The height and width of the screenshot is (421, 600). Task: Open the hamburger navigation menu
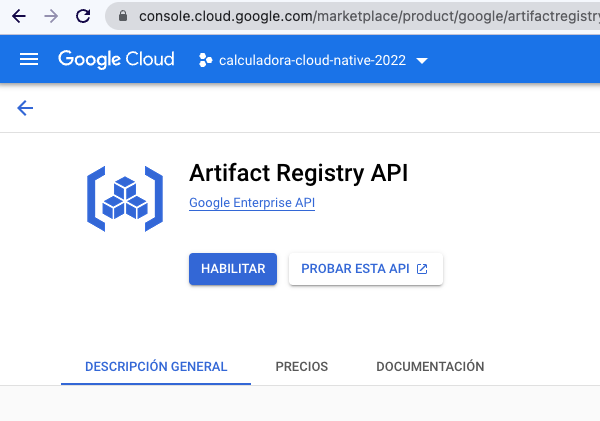click(29, 59)
